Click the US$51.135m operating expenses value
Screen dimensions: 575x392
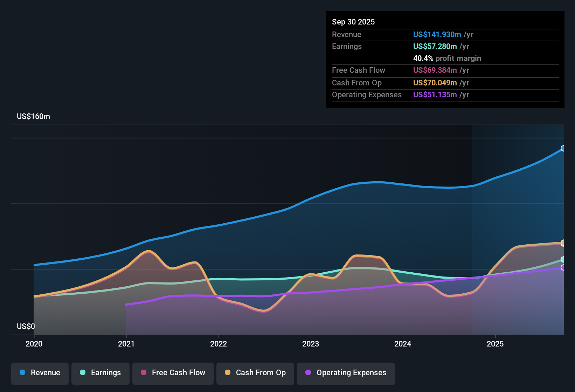click(435, 94)
